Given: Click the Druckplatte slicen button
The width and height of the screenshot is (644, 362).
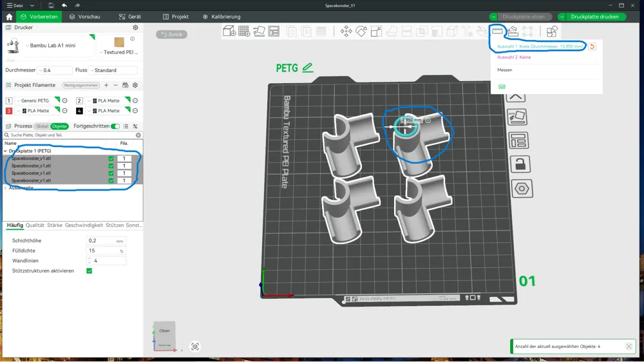Looking at the screenshot, I should pyautogui.click(x=523, y=17).
